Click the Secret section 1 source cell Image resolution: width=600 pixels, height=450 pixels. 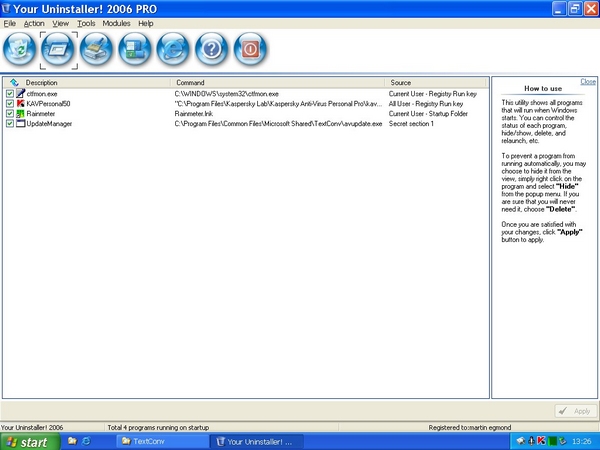(x=411, y=124)
